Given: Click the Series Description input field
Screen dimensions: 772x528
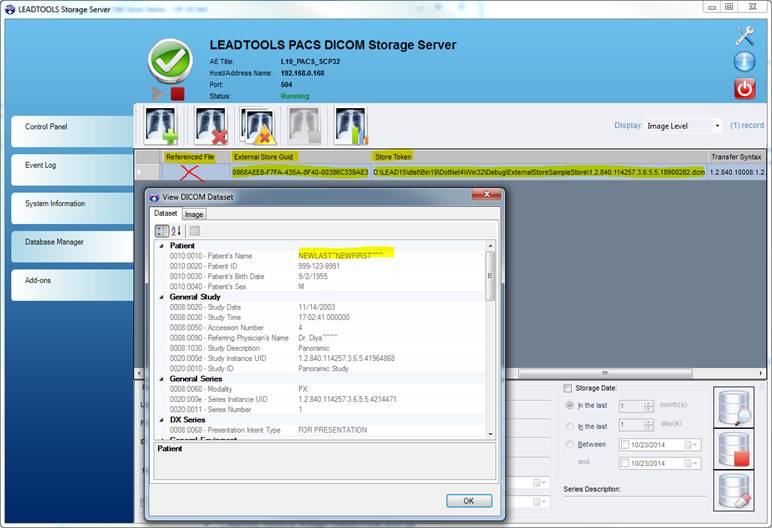Looking at the screenshot, I should pyautogui.click(x=635, y=502).
